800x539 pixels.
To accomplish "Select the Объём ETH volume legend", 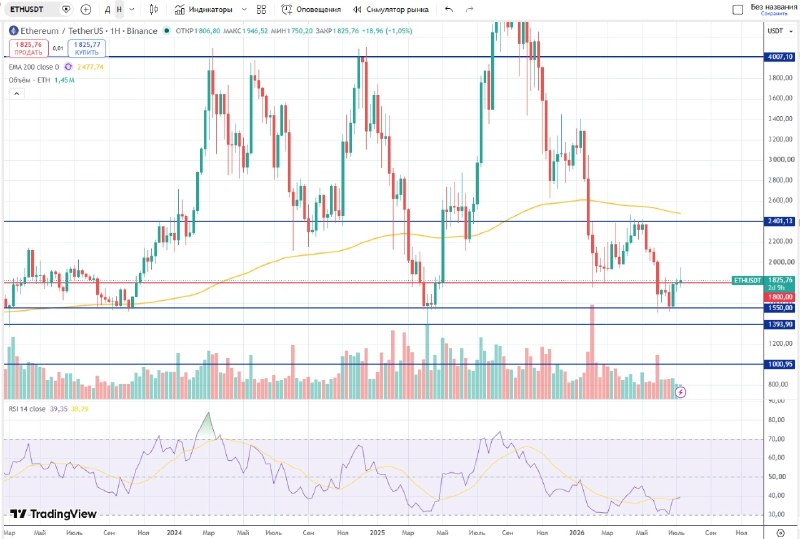I will coord(30,80).
